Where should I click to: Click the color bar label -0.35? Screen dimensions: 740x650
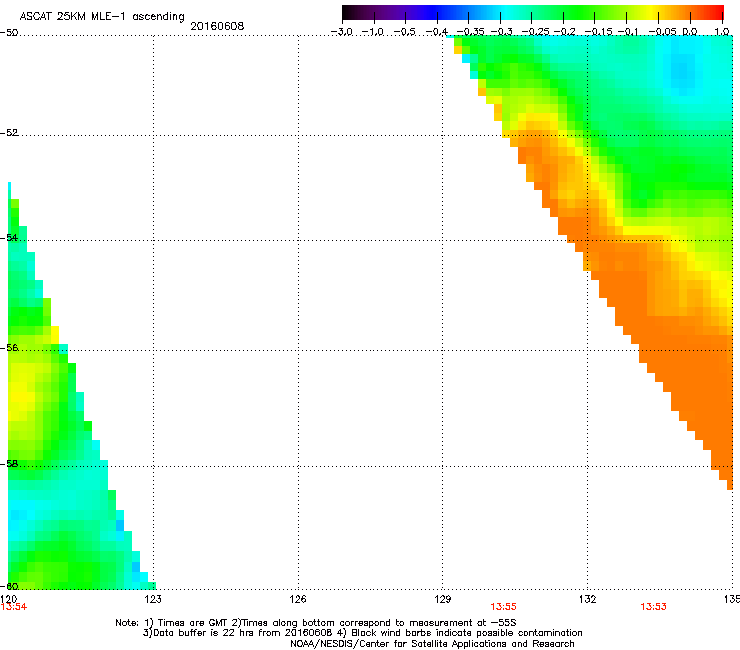click(471, 32)
